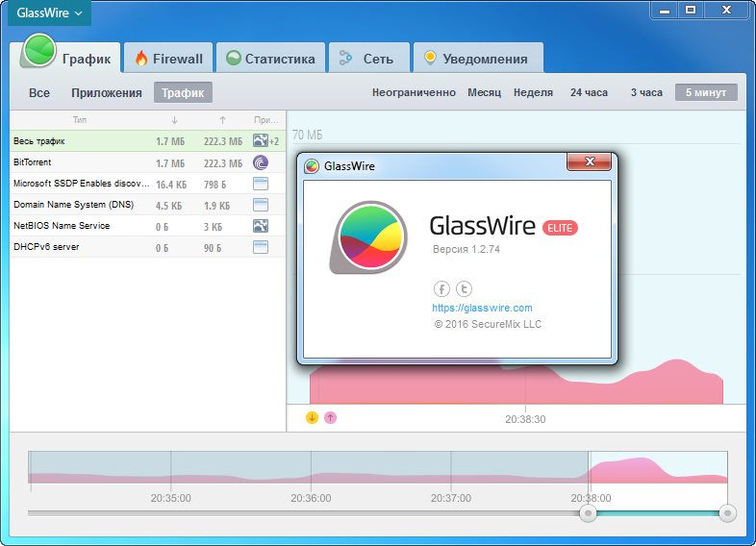Click the left timeline slider handle
The height and width of the screenshot is (546, 756).
pos(588,513)
